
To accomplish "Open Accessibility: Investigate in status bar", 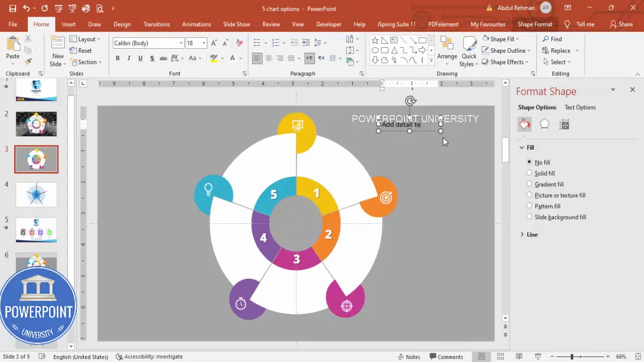I will click(149, 356).
